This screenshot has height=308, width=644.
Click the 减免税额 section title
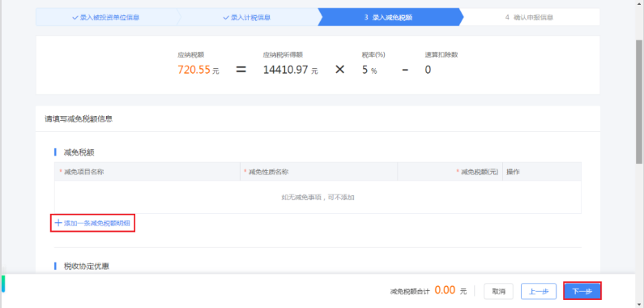pyautogui.click(x=79, y=152)
